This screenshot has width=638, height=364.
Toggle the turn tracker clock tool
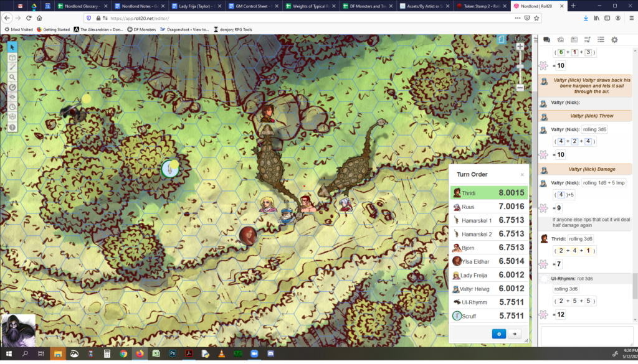tap(12, 107)
